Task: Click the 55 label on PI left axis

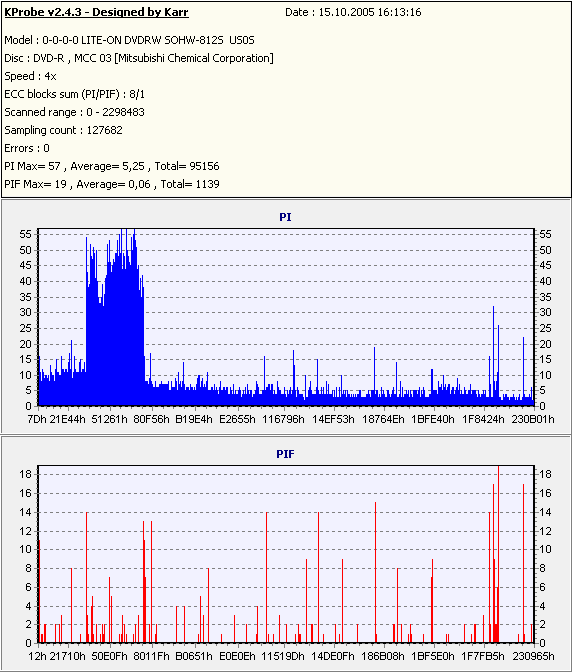Action: tap(25, 234)
